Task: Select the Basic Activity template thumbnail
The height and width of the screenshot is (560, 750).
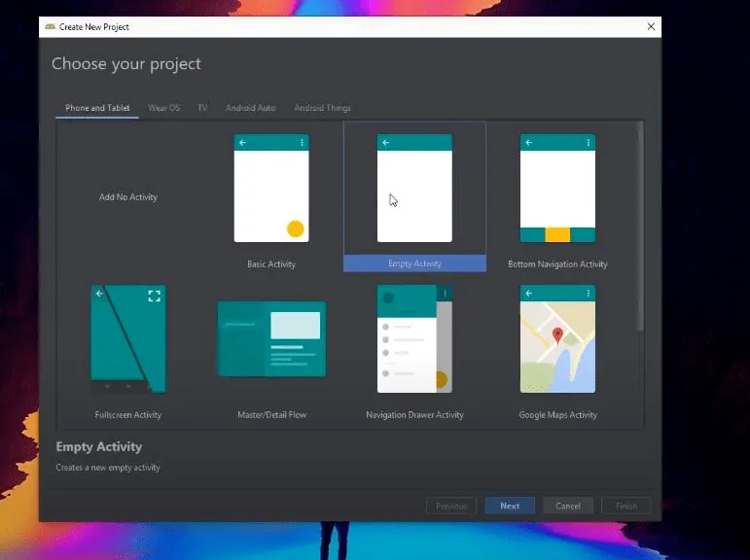Action: [271, 189]
